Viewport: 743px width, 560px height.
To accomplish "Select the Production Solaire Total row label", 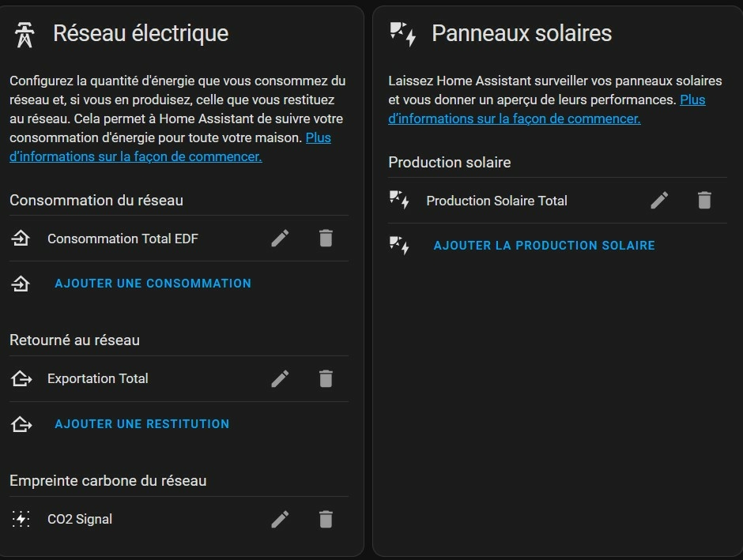I will pyautogui.click(x=496, y=201).
